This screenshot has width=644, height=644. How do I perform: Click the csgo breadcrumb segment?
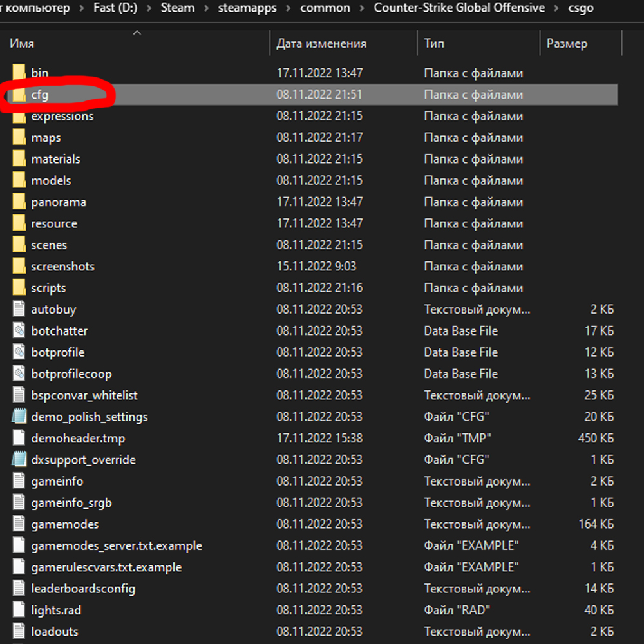click(x=581, y=8)
